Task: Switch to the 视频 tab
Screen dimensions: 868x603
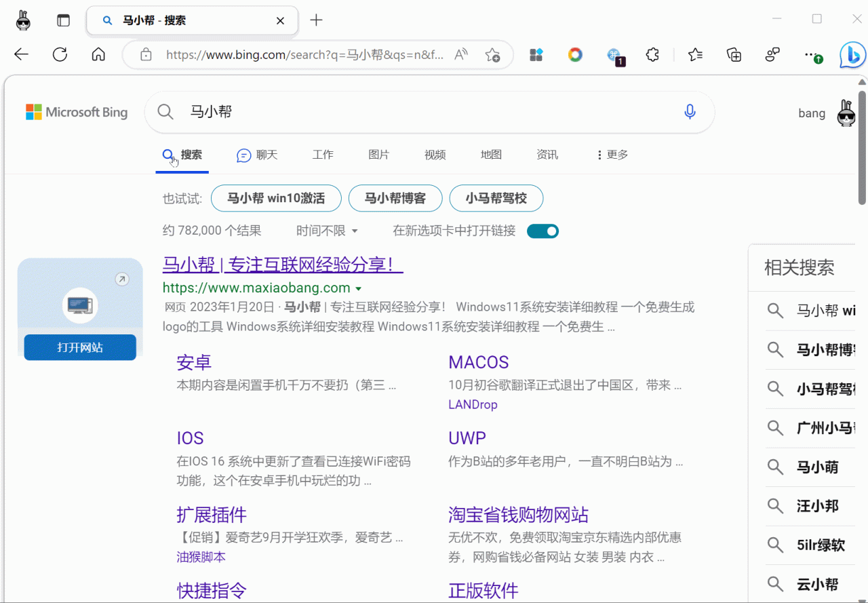Action: [x=435, y=155]
